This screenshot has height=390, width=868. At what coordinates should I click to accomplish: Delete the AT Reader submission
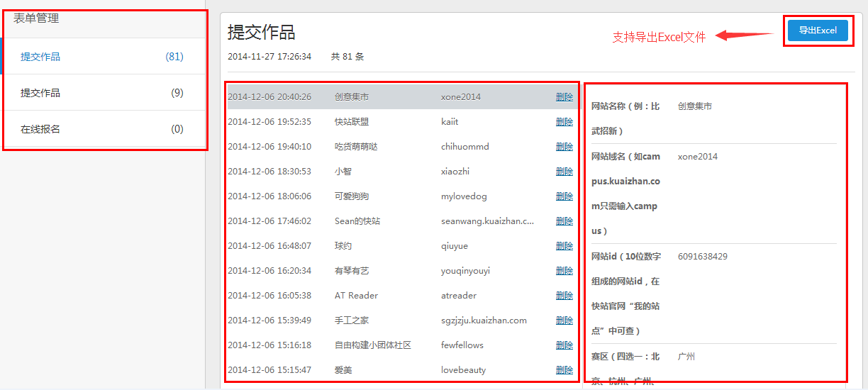tap(564, 296)
